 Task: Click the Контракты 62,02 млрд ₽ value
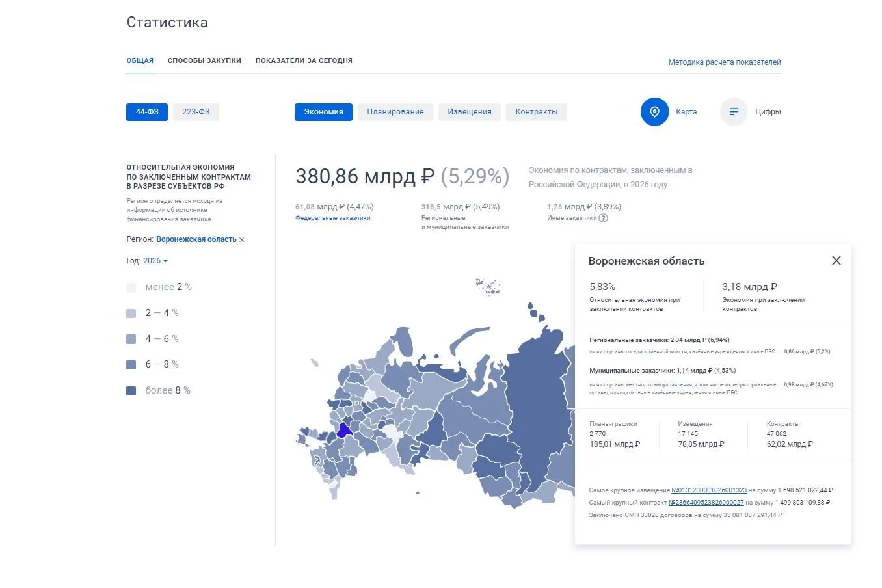click(790, 444)
